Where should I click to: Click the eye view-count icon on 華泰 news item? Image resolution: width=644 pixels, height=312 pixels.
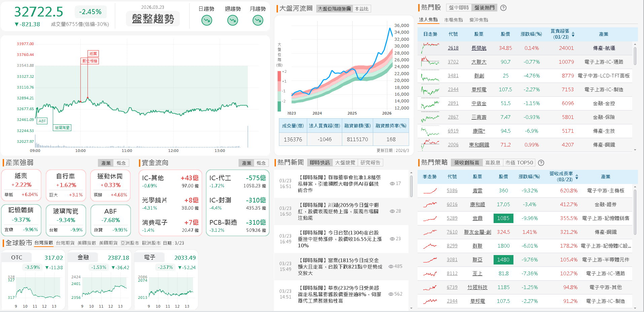click(x=391, y=294)
